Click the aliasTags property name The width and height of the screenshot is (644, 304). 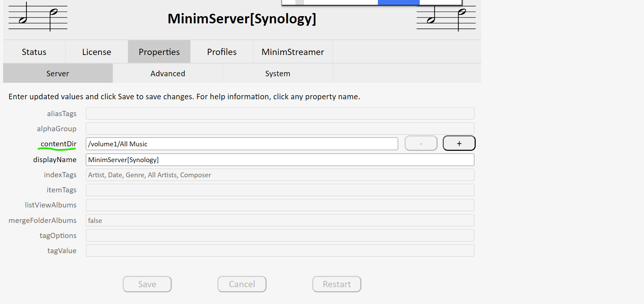point(61,114)
